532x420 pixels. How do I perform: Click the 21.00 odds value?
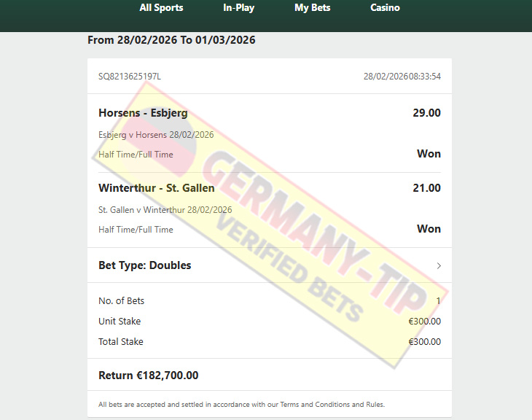pos(426,188)
